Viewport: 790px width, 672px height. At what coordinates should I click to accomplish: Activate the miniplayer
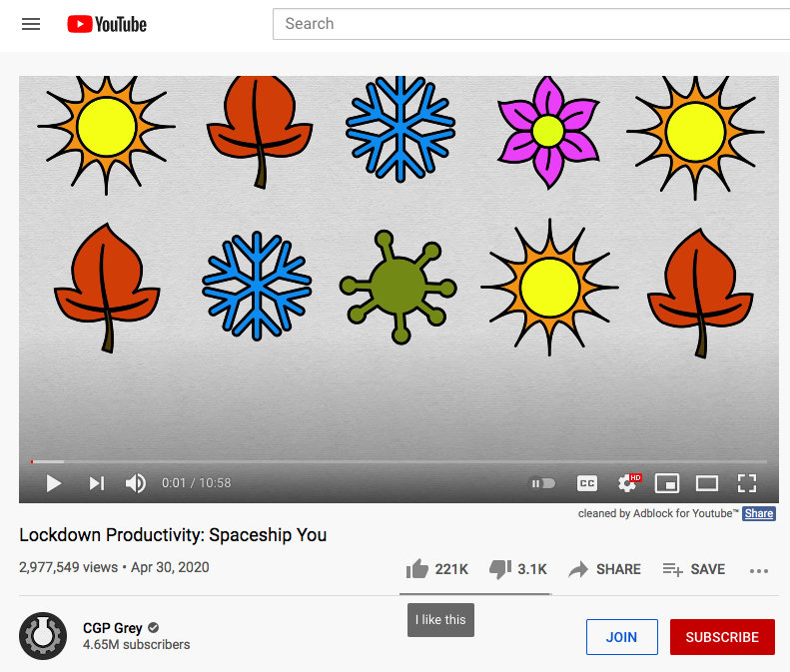pyautogui.click(x=667, y=483)
